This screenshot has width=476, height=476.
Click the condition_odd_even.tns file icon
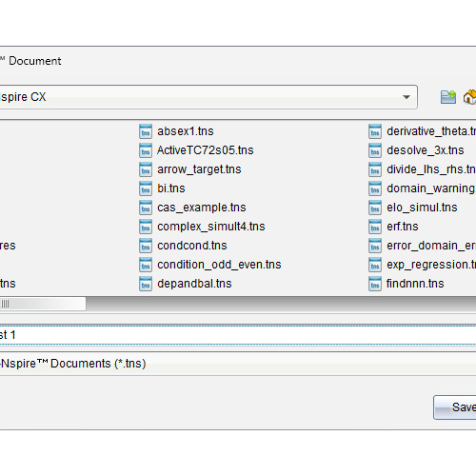click(146, 265)
